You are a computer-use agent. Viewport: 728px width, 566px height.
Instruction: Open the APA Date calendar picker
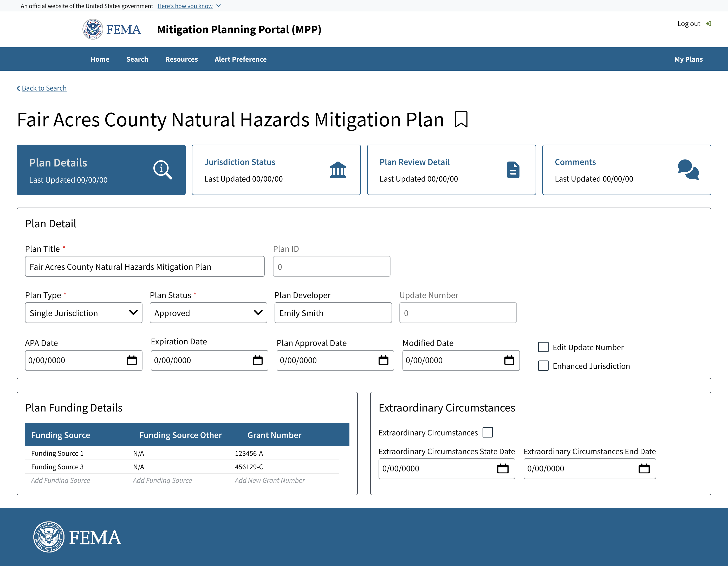click(x=132, y=360)
